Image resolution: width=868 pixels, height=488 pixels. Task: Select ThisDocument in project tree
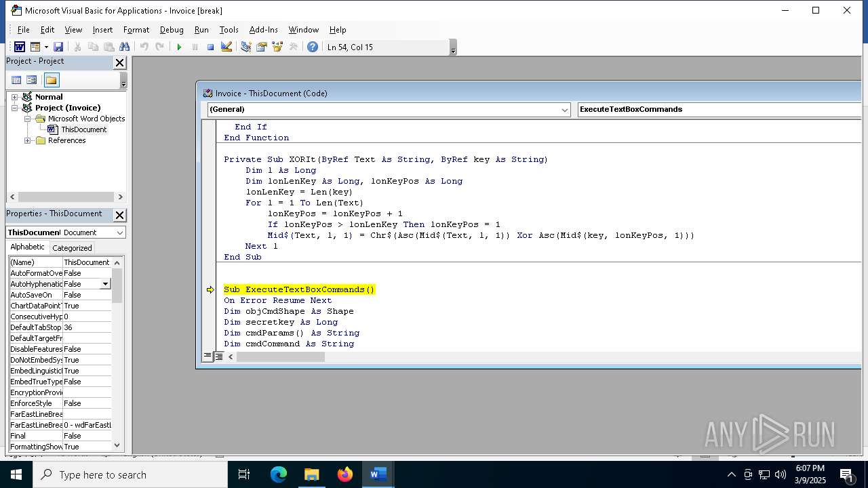(x=83, y=129)
